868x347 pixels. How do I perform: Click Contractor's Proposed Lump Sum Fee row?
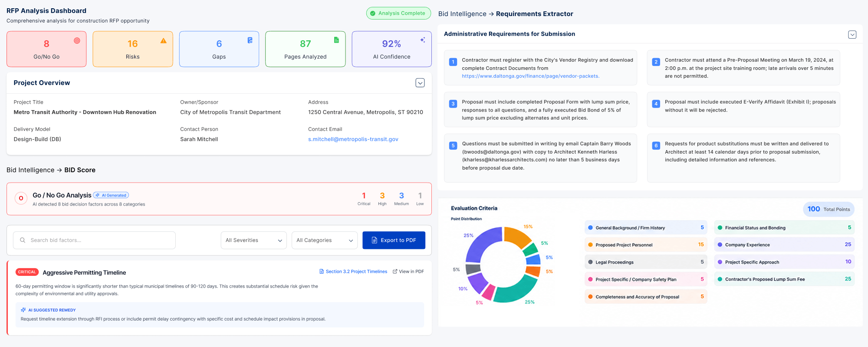point(784,279)
